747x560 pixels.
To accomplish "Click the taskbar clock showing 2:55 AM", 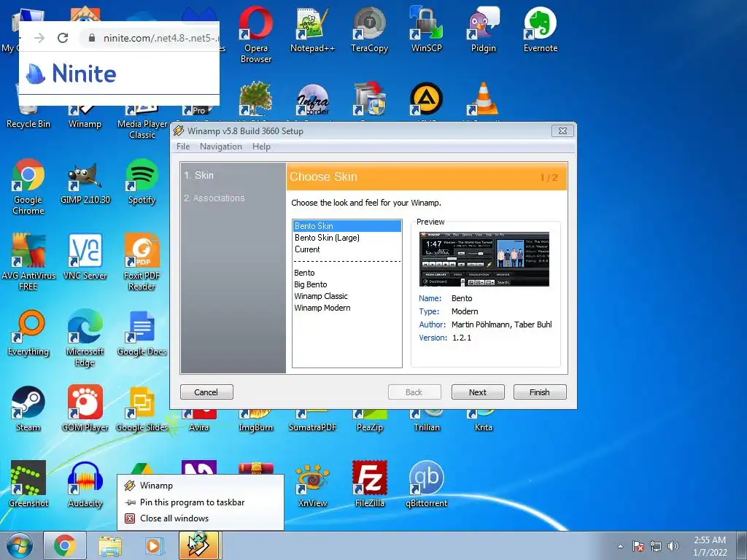I will tap(710, 546).
